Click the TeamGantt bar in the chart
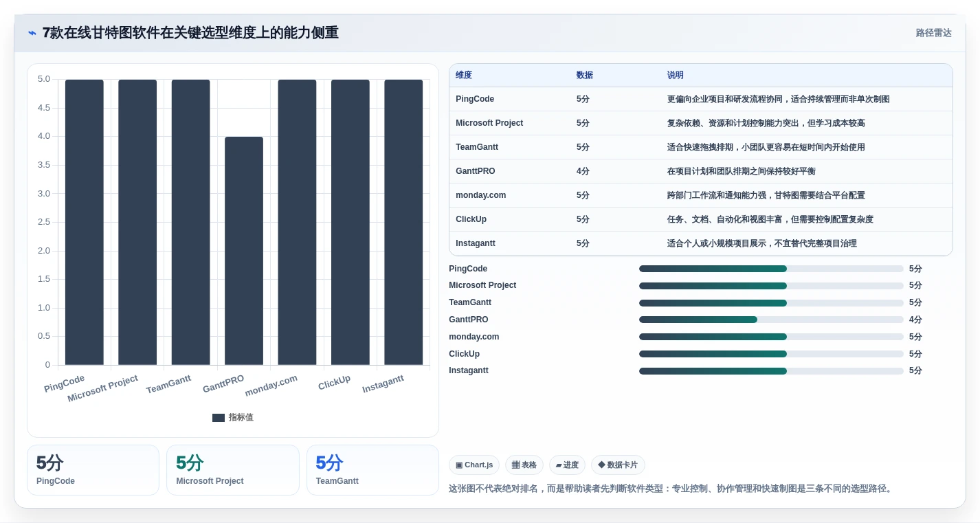Viewport: 980px width, 523px height. pos(191,222)
